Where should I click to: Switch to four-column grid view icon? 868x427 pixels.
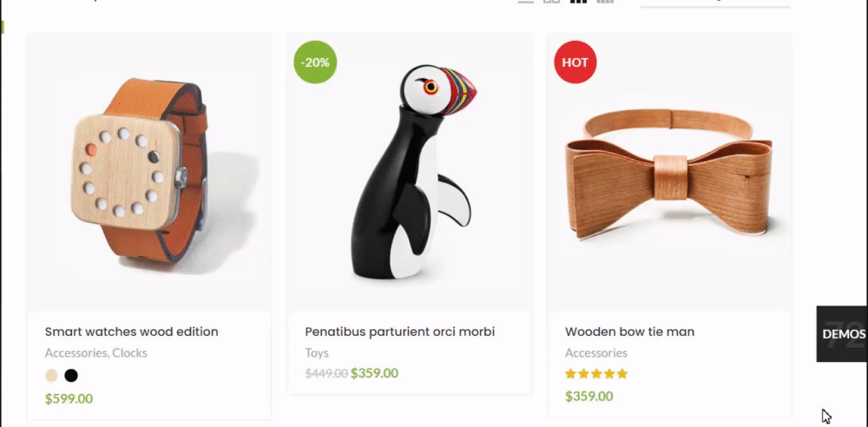pos(605,2)
